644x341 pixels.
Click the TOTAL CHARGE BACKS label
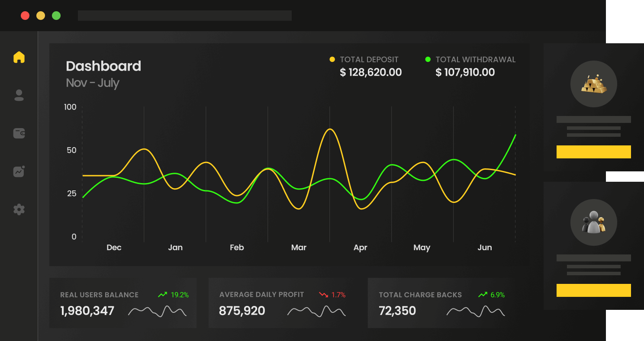click(420, 295)
